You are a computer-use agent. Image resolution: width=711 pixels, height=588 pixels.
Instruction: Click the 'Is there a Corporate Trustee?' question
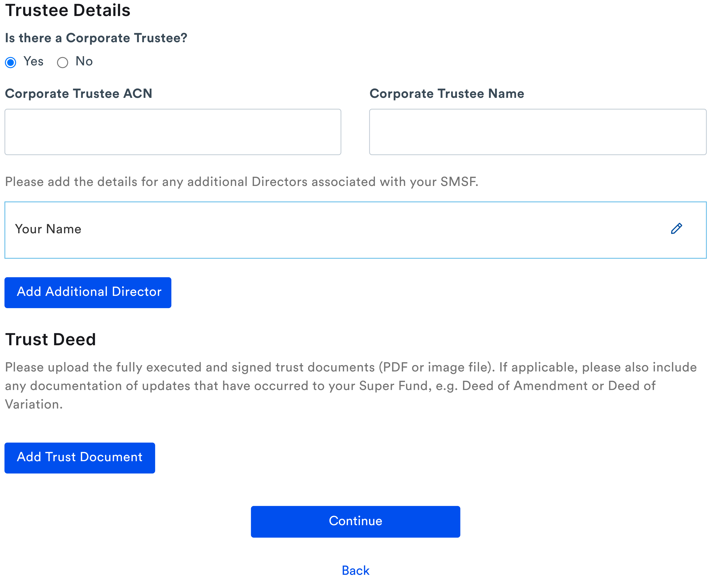tap(96, 38)
